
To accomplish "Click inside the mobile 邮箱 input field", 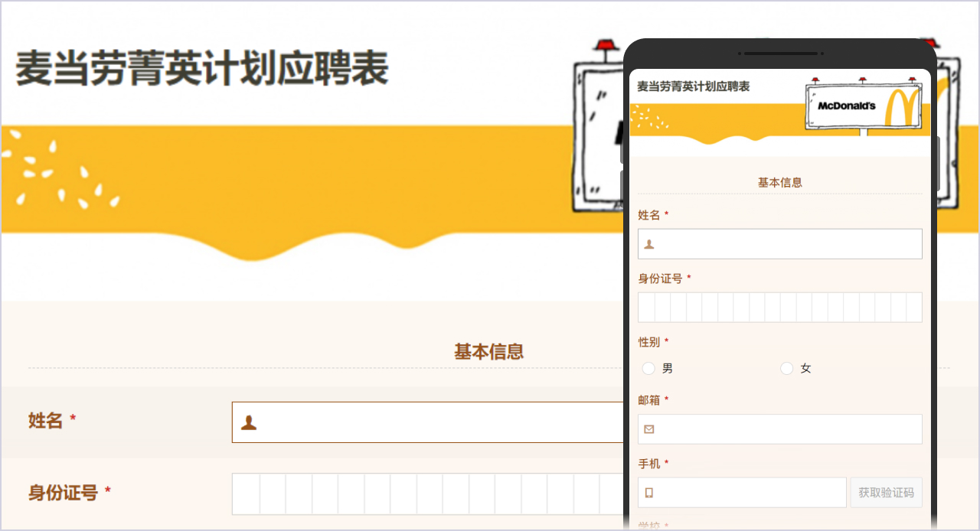I will tap(779, 429).
